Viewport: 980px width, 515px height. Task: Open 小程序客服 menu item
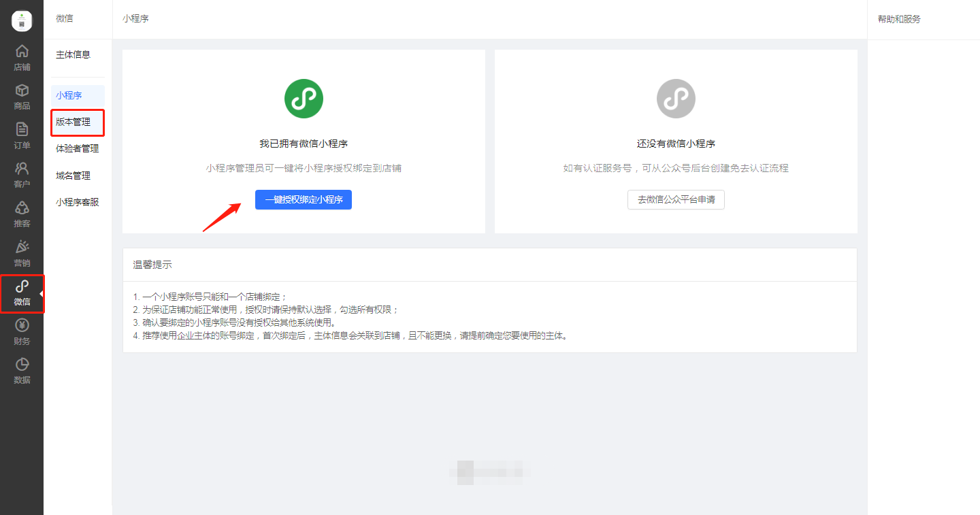[78, 202]
